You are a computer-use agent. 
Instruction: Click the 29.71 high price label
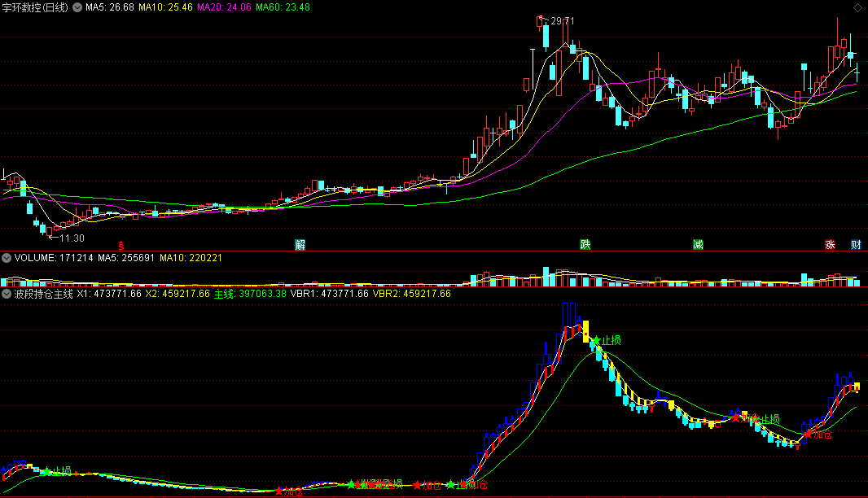tap(563, 21)
